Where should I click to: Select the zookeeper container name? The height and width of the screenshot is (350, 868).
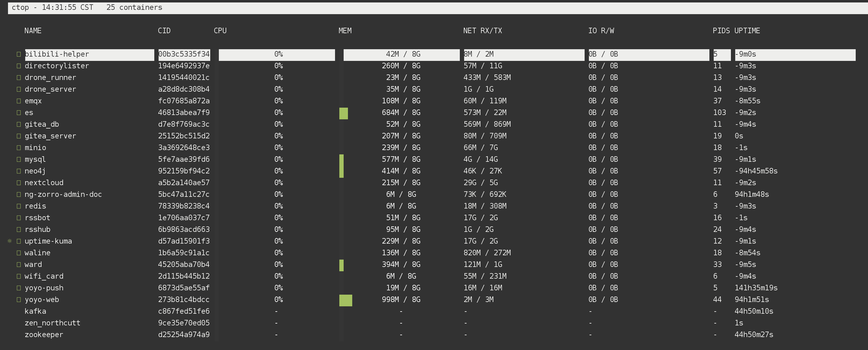44,335
